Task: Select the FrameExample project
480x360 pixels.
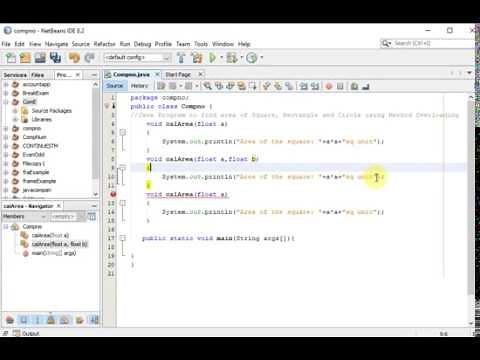Action: pos(39,181)
